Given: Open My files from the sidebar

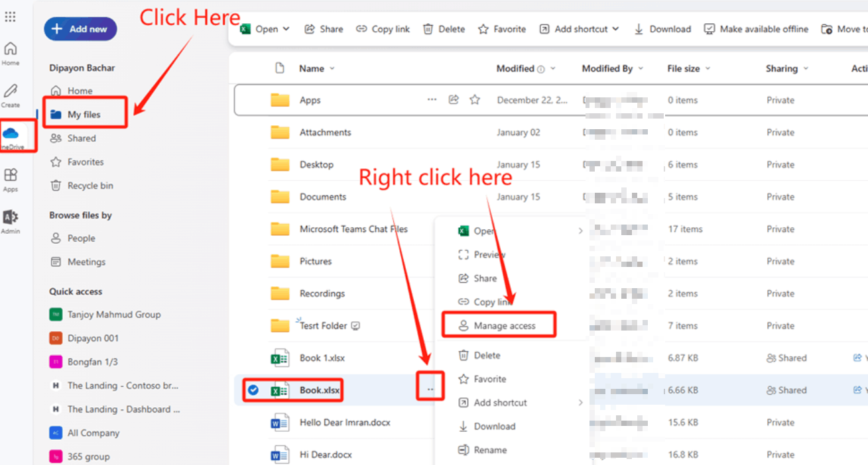Looking at the screenshot, I should tap(85, 113).
